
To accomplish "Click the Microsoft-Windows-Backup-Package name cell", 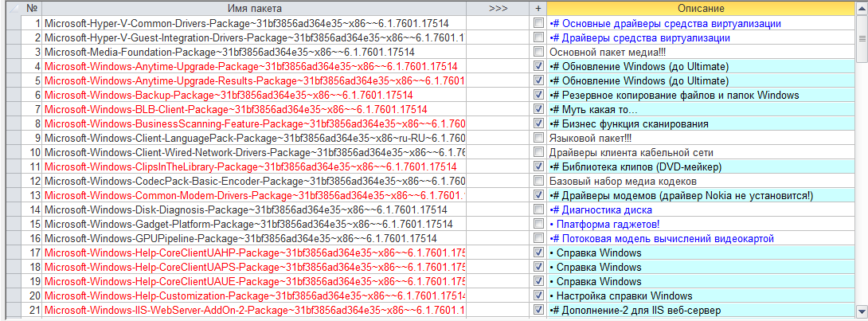I will (x=254, y=96).
